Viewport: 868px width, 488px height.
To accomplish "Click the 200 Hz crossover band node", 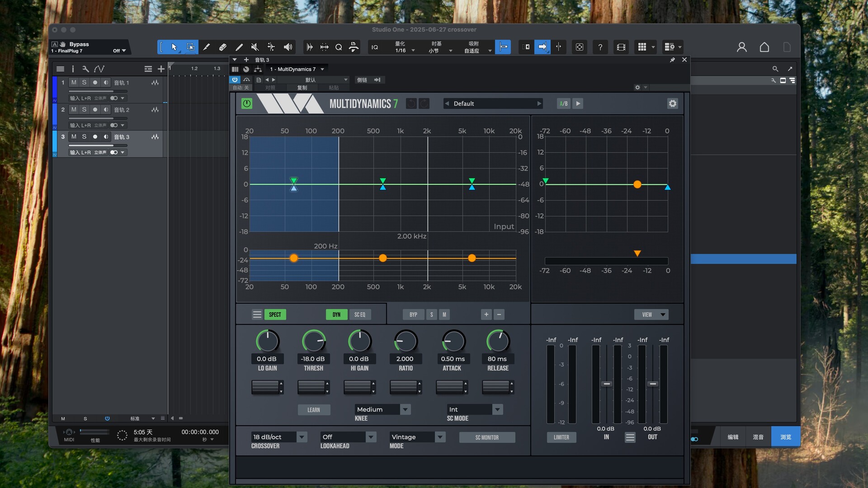I will point(294,258).
